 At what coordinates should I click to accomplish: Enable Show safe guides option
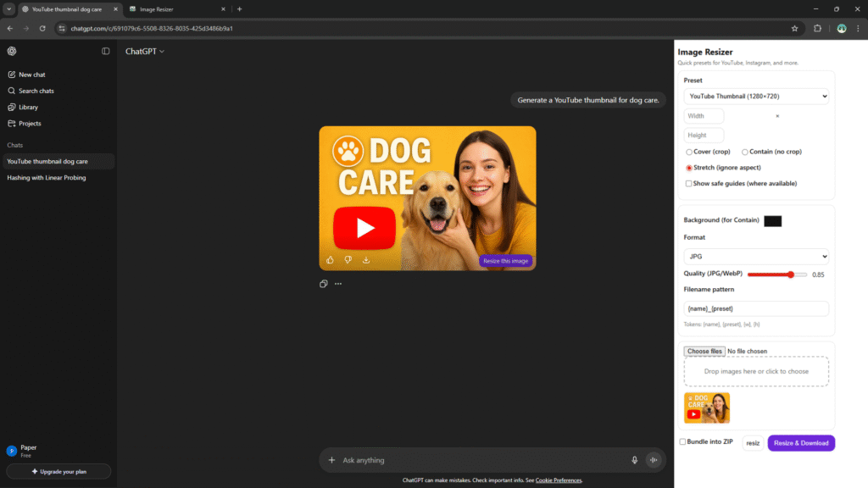click(689, 183)
